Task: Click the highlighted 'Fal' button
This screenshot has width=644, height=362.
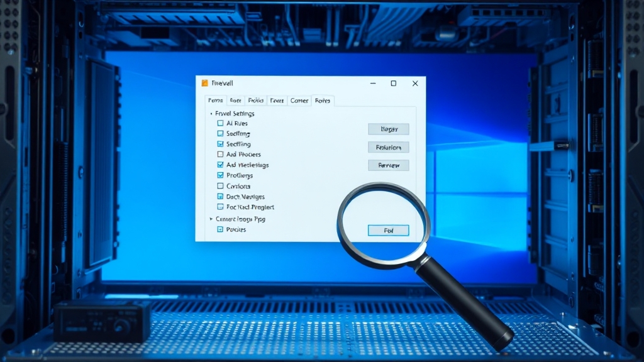Action: (x=389, y=231)
